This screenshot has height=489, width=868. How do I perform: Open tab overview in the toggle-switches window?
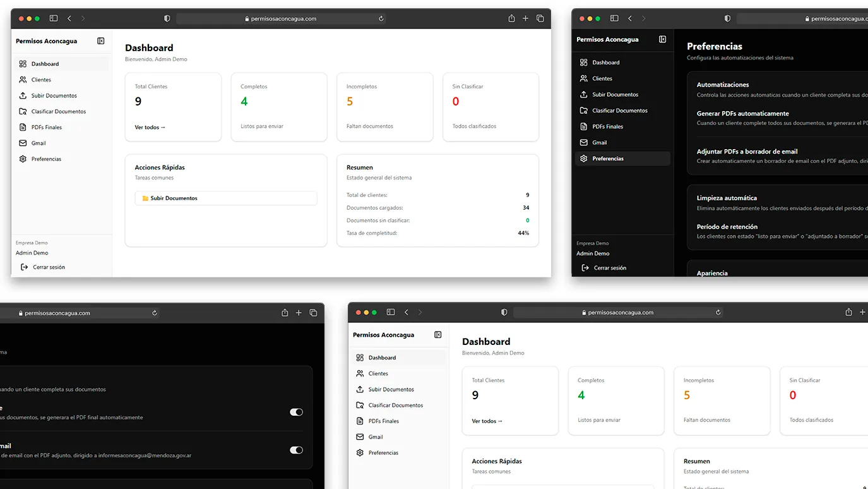pyautogui.click(x=313, y=313)
